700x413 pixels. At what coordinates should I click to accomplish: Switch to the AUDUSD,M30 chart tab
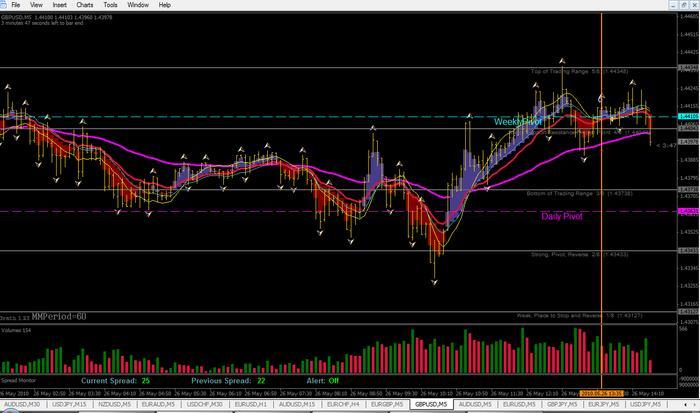point(22,404)
